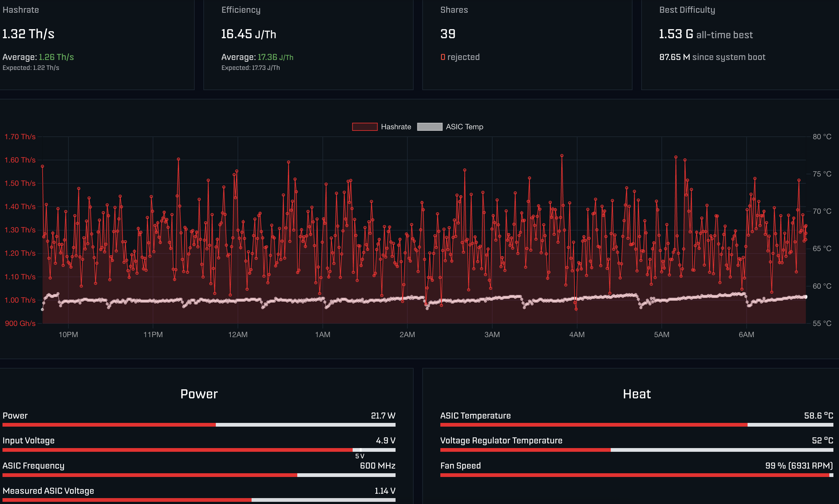The height and width of the screenshot is (504, 839).
Task: Click the Shares card title
Action: [x=454, y=10]
